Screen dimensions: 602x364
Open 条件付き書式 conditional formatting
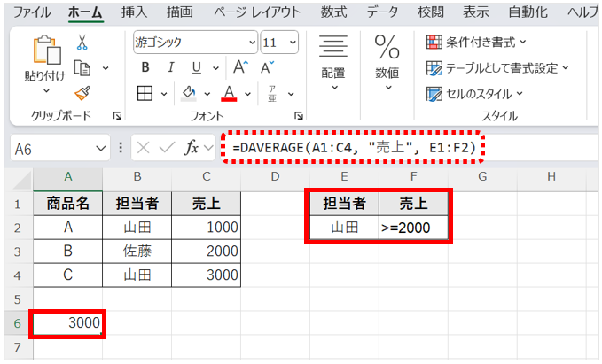coord(476,42)
